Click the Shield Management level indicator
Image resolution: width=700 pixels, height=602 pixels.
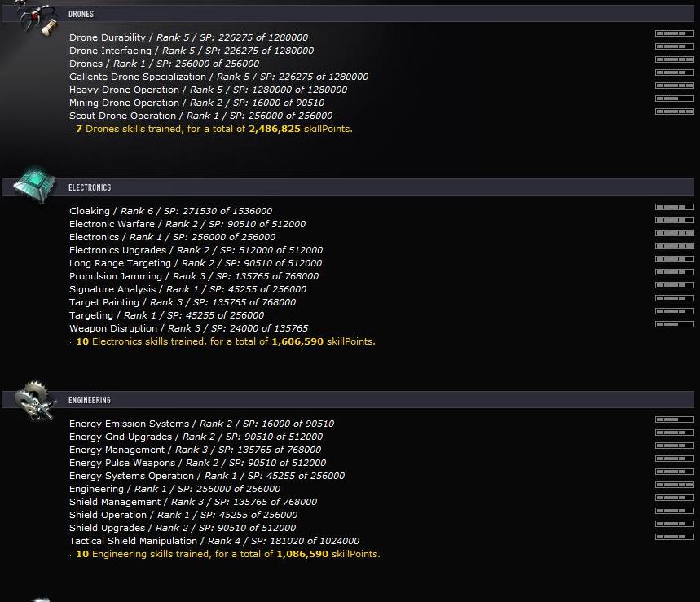[674, 499]
